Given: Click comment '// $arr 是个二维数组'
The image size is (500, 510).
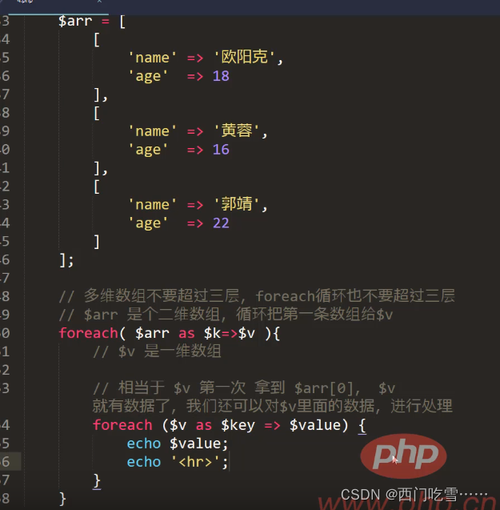Looking at the screenshot, I should tap(226, 314).
